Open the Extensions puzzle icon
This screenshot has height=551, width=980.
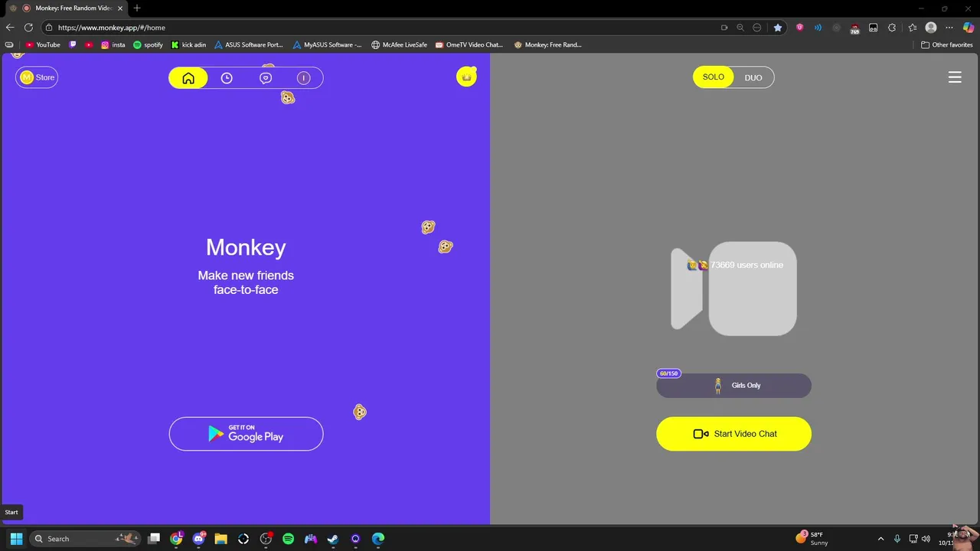point(892,28)
